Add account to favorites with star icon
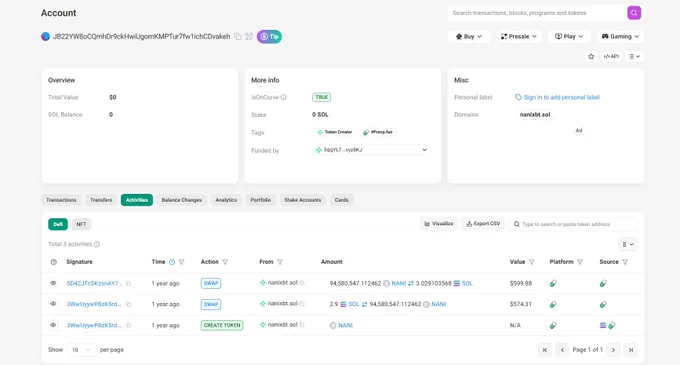 coord(591,56)
